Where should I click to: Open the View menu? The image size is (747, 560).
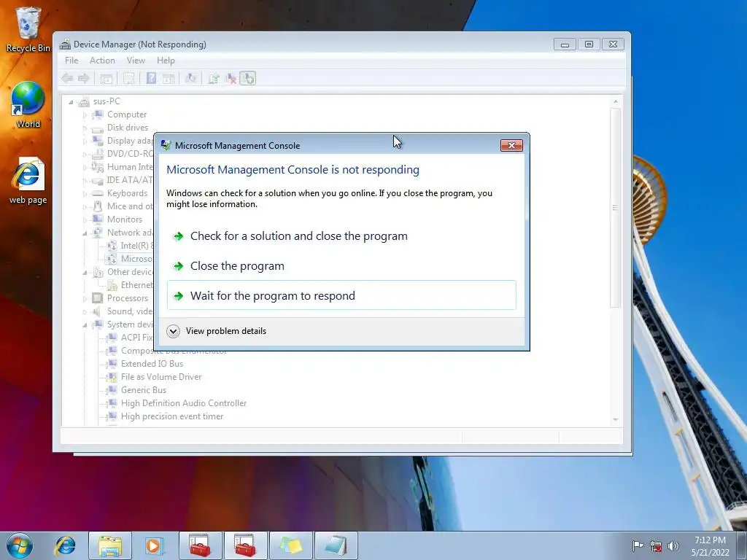136,61
